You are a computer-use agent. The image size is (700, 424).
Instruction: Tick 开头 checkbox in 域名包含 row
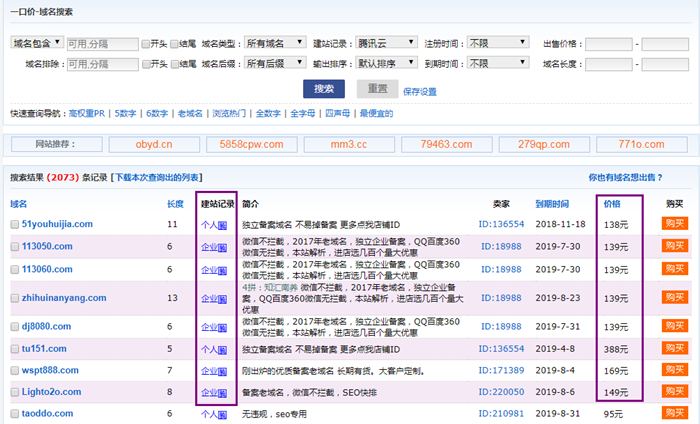146,44
